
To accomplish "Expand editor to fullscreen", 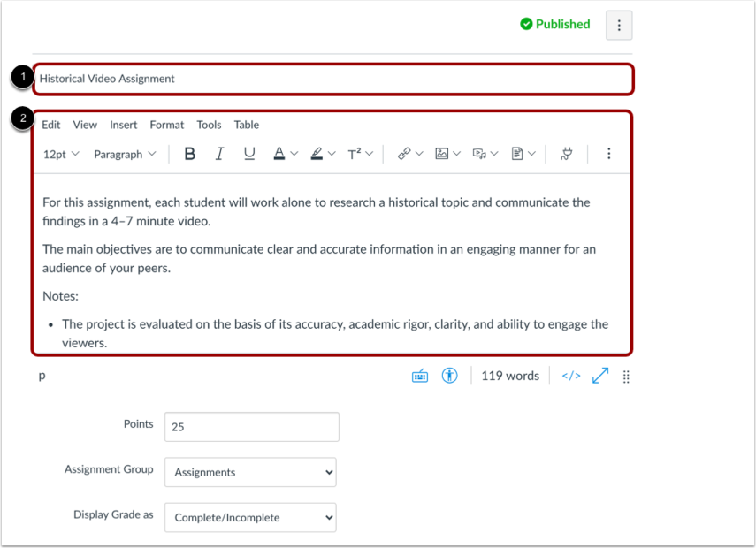I will (600, 376).
